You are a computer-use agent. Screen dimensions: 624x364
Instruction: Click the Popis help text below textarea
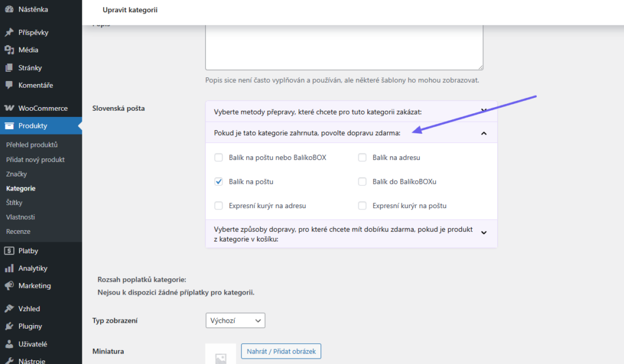point(342,80)
